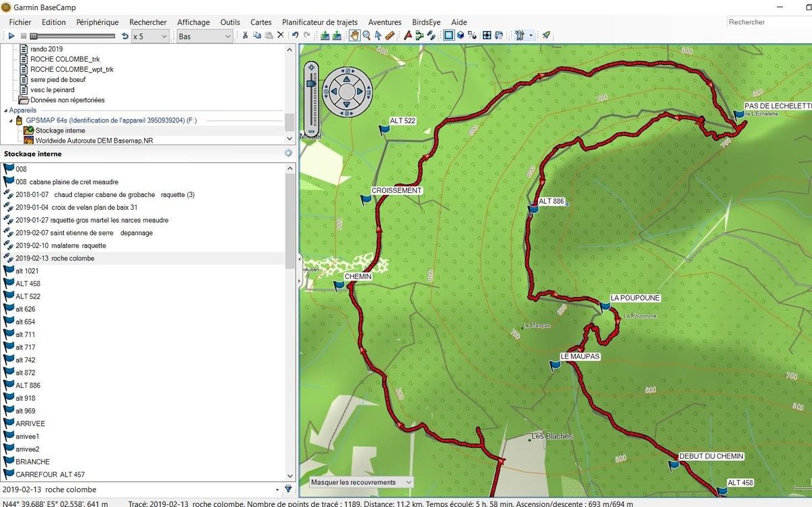
Task: Open the filter icon beside search field
Action: 288,489
